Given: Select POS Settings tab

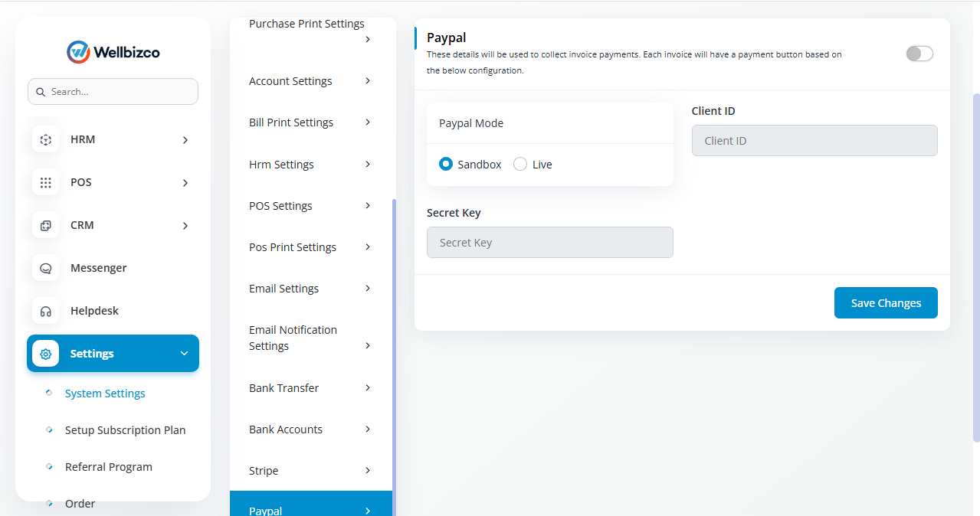Looking at the screenshot, I should pyautogui.click(x=311, y=206).
